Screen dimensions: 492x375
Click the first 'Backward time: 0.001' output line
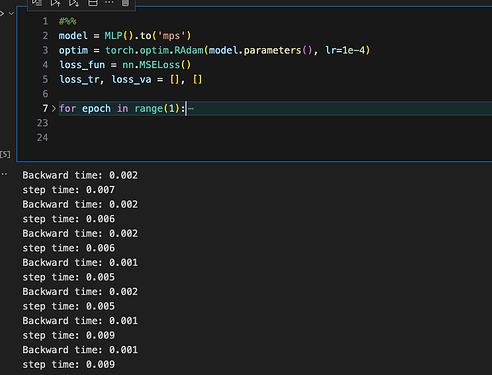coord(80,263)
